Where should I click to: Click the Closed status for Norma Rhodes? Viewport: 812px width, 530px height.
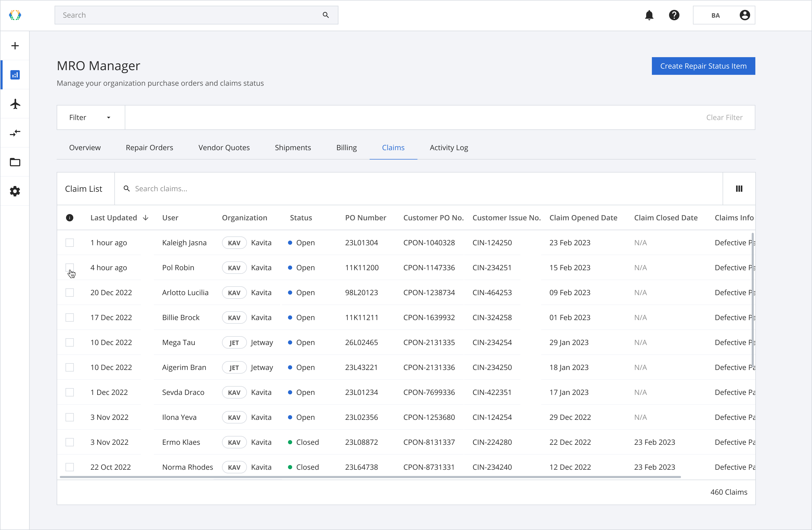(303, 467)
